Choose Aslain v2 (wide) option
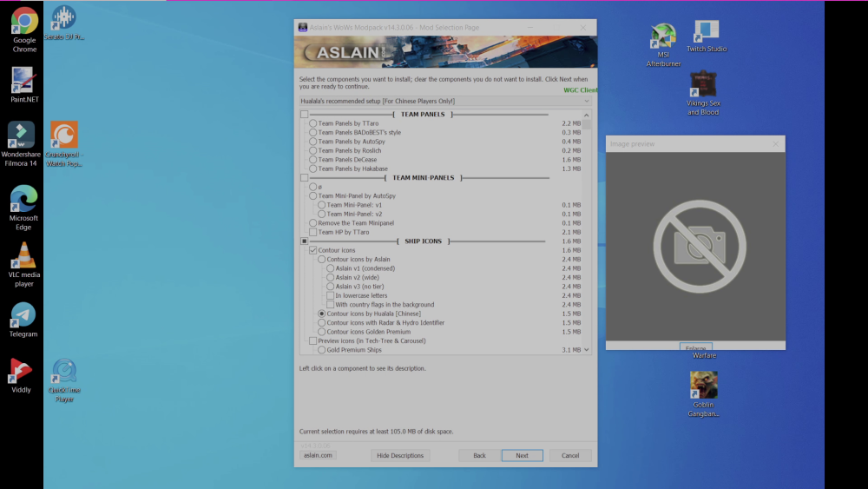The height and width of the screenshot is (489, 868). (330, 277)
